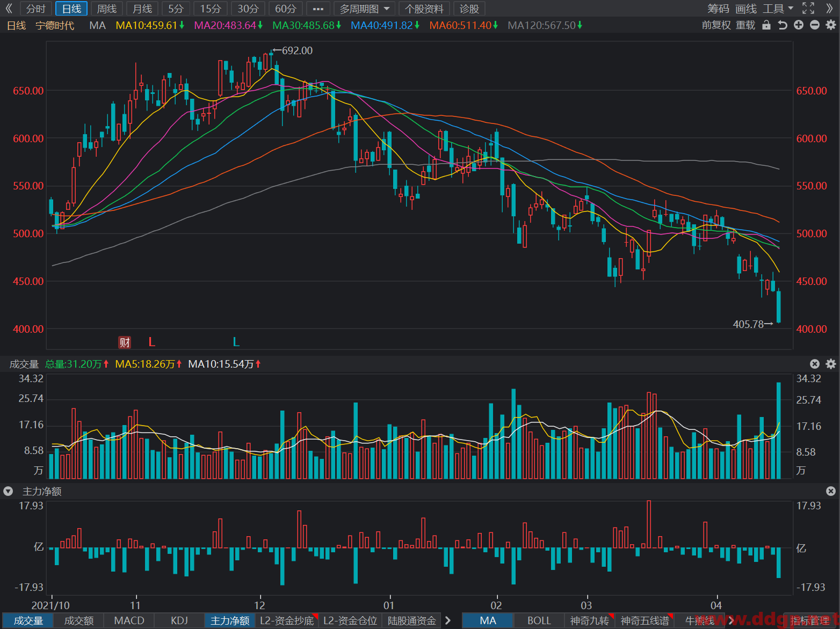Zoom in chart with plus icon
The image size is (840, 629).
tap(799, 25)
